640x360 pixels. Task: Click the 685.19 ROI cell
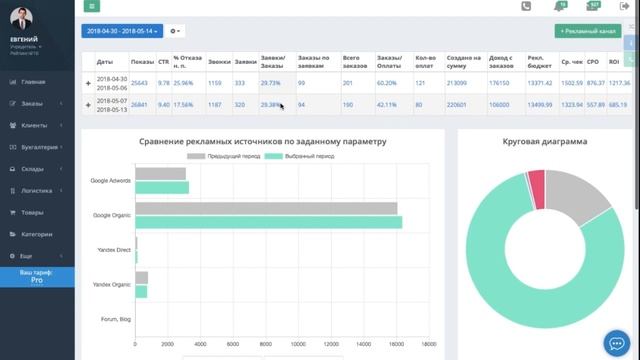[x=618, y=105]
